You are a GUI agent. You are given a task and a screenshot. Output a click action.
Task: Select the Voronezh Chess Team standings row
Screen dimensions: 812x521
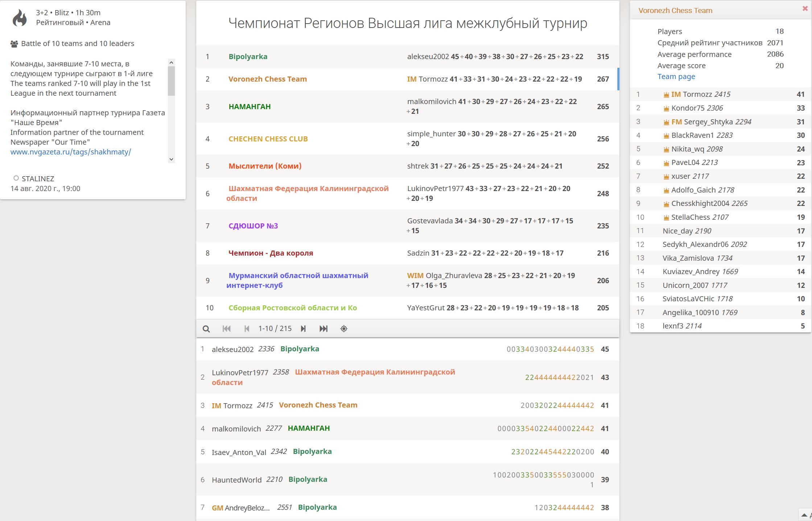pyautogui.click(x=408, y=79)
